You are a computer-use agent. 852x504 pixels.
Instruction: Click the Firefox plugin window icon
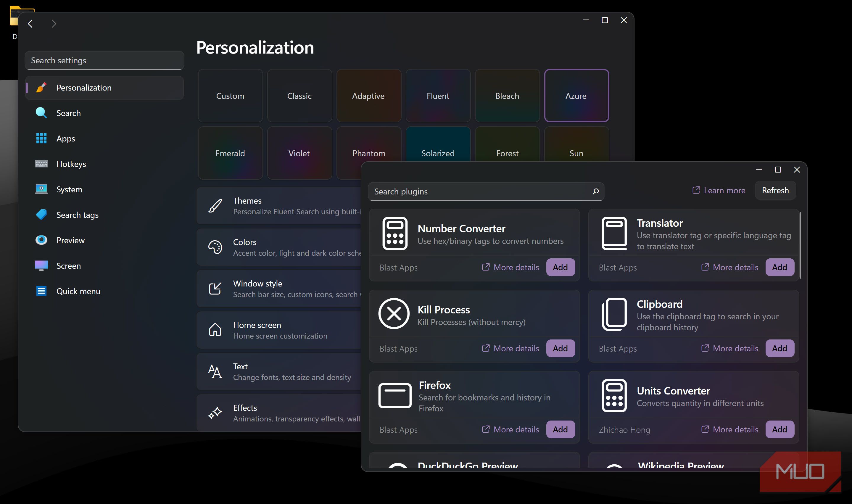[x=395, y=396]
